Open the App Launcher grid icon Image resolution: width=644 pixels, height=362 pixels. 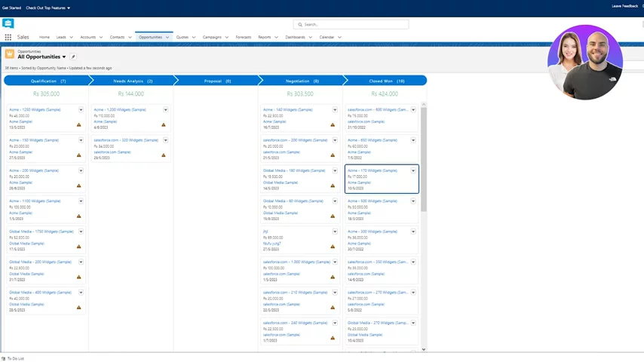(8, 37)
